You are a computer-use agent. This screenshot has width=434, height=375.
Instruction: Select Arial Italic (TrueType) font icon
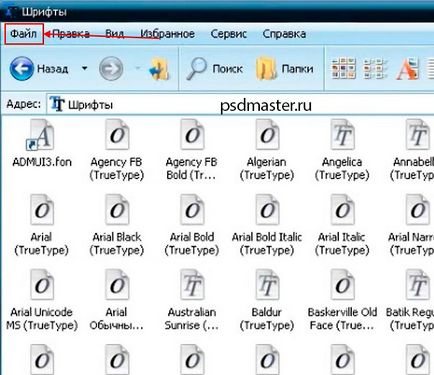click(342, 210)
